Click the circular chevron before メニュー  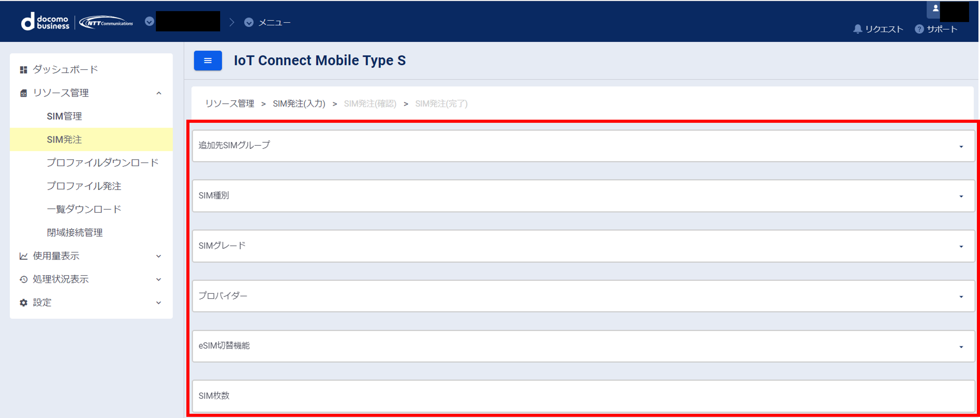[249, 22]
